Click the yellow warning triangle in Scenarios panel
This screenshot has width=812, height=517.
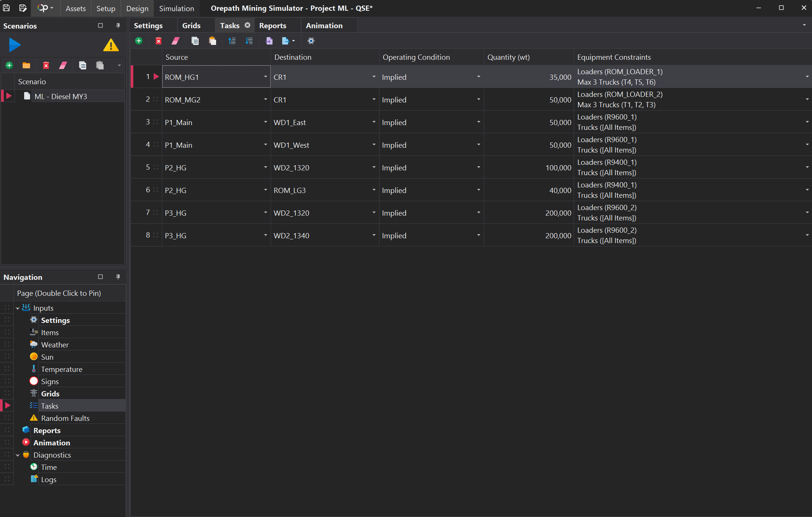[x=111, y=45]
